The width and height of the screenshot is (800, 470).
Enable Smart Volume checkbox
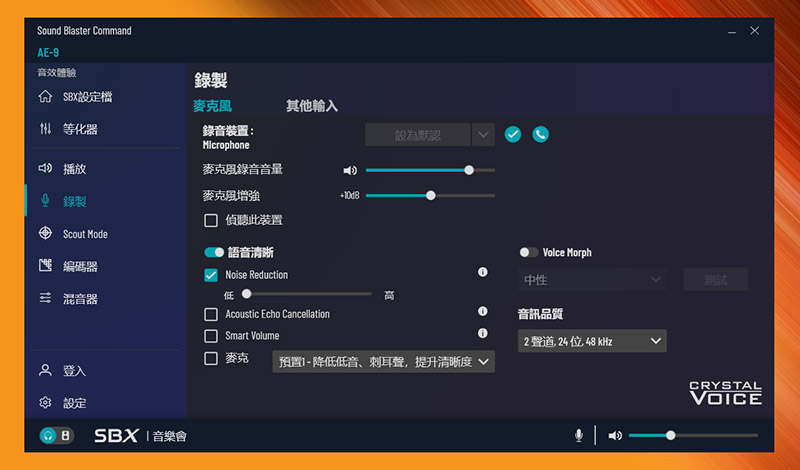point(211,336)
